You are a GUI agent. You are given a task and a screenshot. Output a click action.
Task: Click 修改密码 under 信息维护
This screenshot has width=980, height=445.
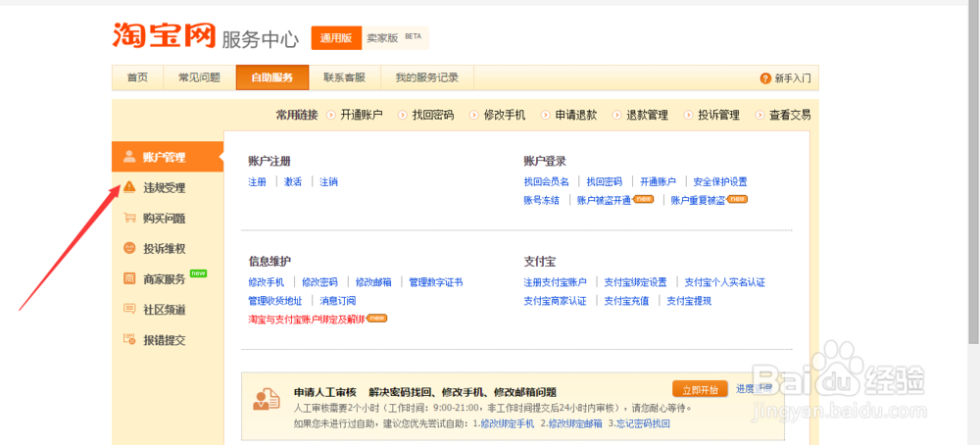319,282
